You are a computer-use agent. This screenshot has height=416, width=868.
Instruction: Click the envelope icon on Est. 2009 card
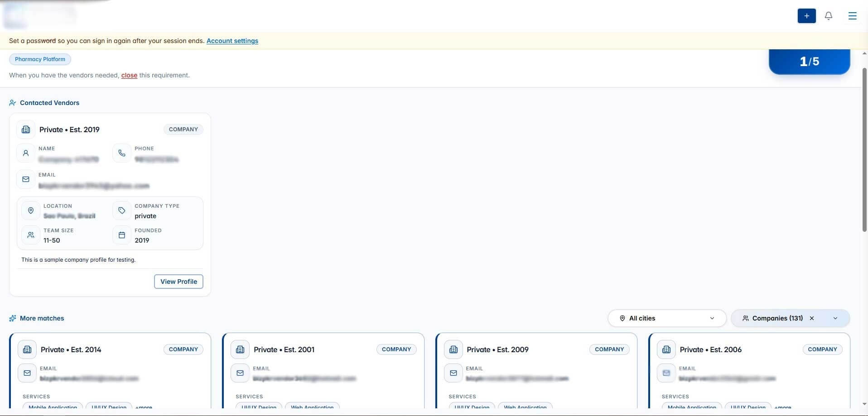pyautogui.click(x=453, y=373)
